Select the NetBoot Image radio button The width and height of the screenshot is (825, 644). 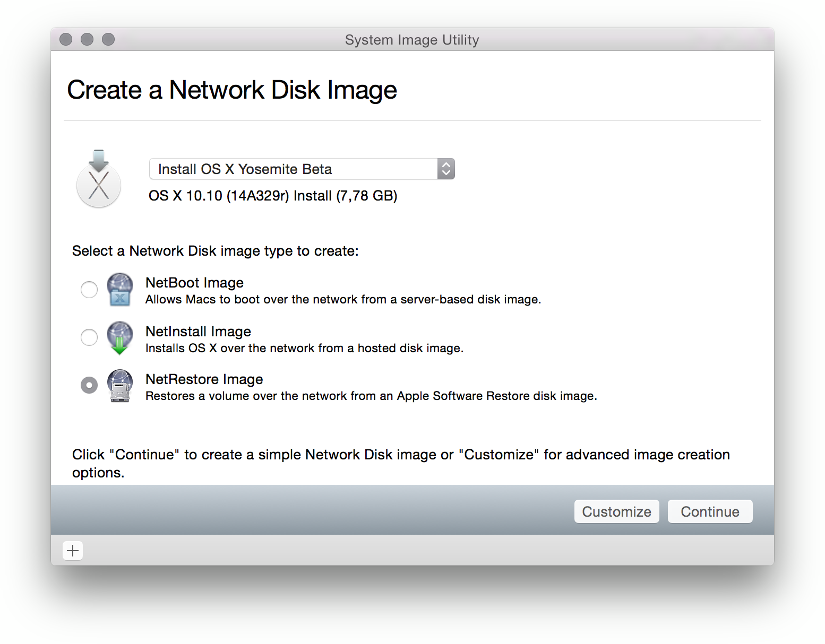89,290
